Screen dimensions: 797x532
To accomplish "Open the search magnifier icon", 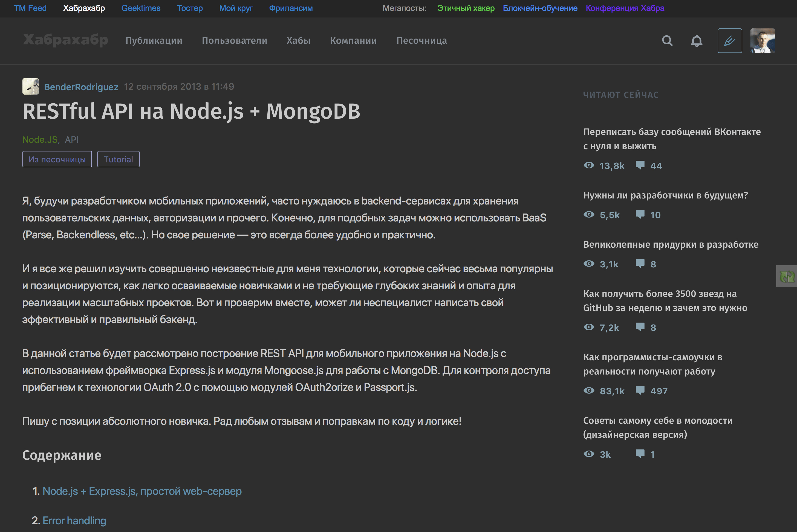I will coord(667,41).
